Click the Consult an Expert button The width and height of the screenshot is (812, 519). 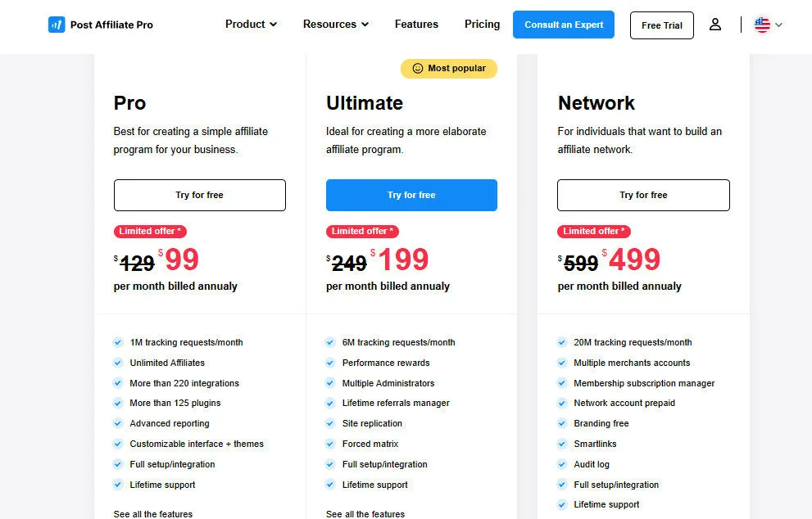[564, 25]
